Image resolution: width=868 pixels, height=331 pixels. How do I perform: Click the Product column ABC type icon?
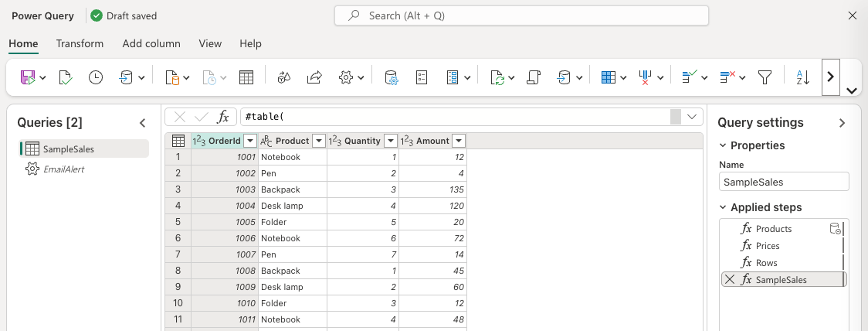[x=266, y=141]
